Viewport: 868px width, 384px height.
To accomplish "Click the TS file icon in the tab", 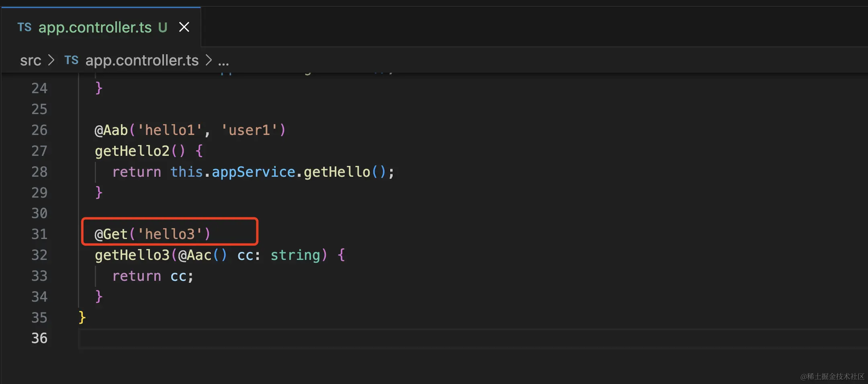I will tap(24, 27).
